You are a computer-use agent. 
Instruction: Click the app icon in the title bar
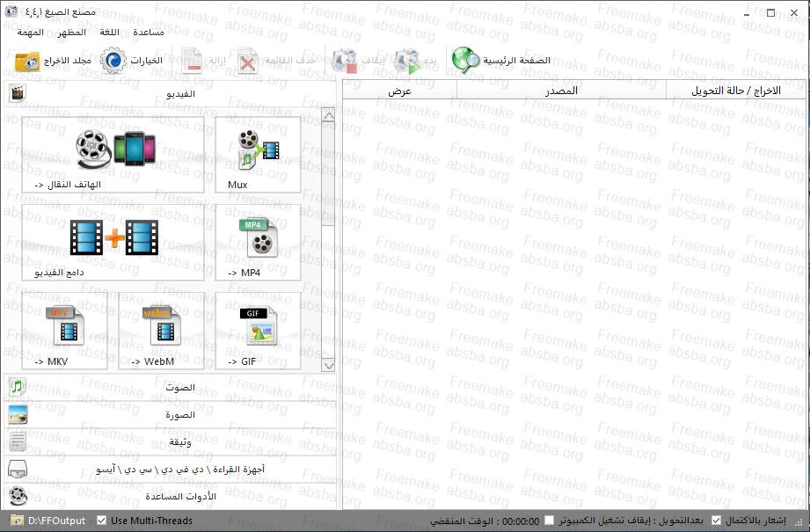[11, 11]
